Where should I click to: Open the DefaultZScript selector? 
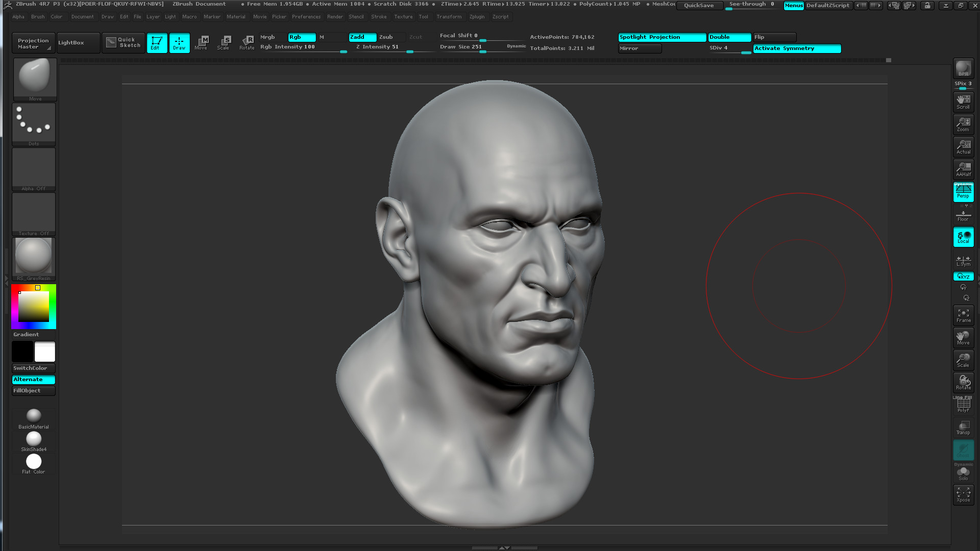click(828, 6)
